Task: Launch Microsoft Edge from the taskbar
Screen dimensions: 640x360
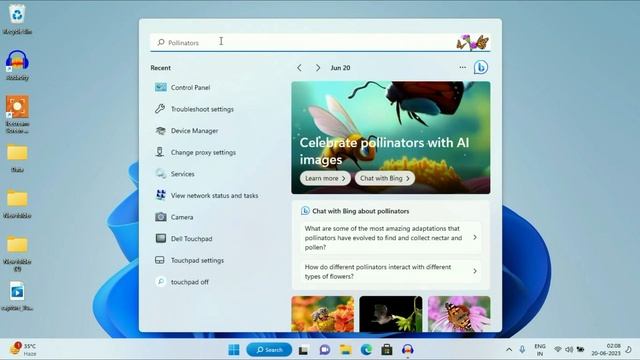Action: 366,350
